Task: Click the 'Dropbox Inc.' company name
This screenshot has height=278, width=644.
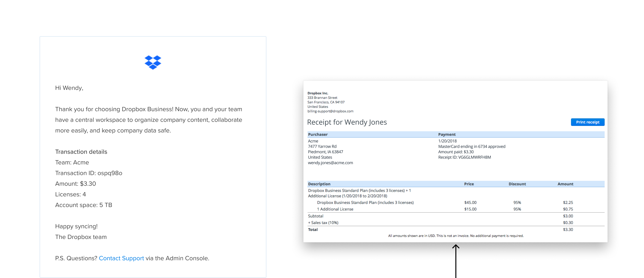Action: pyautogui.click(x=318, y=93)
